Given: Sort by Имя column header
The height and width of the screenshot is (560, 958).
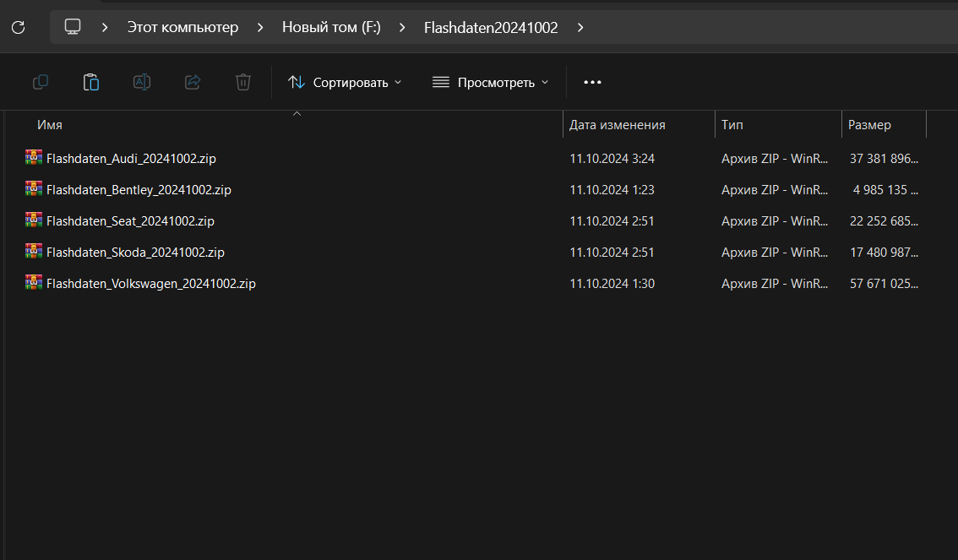Looking at the screenshot, I should tap(50, 125).
